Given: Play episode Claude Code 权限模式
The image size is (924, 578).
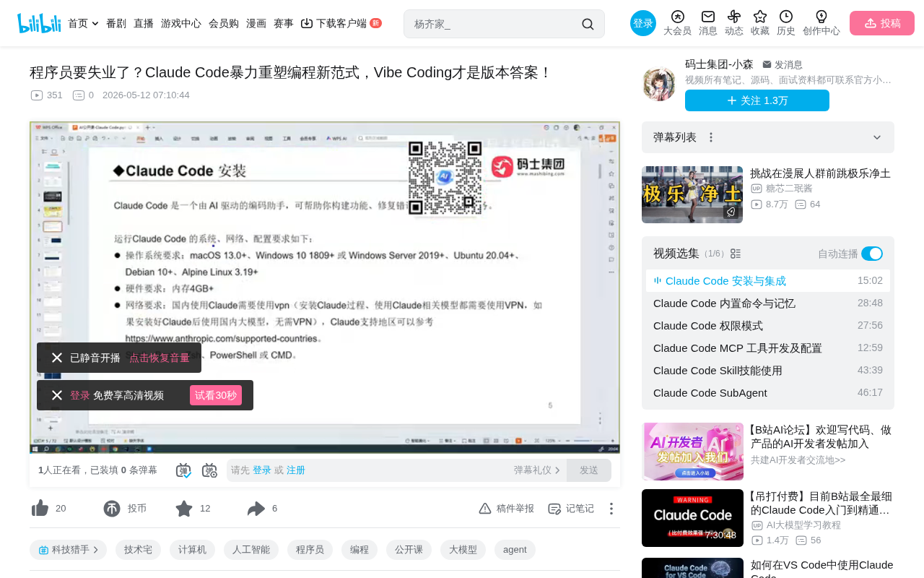Looking at the screenshot, I should [x=768, y=326].
